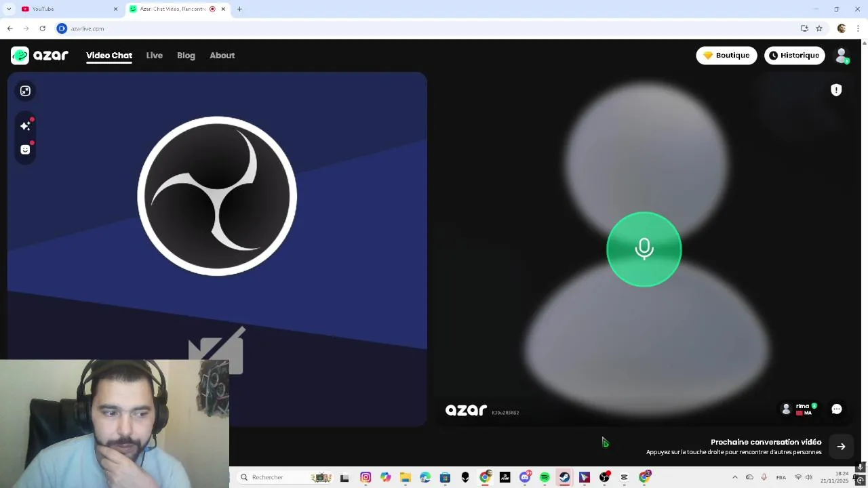Screen dimensions: 868x488
Task: Open the Blog page
Action: coord(186,56)
